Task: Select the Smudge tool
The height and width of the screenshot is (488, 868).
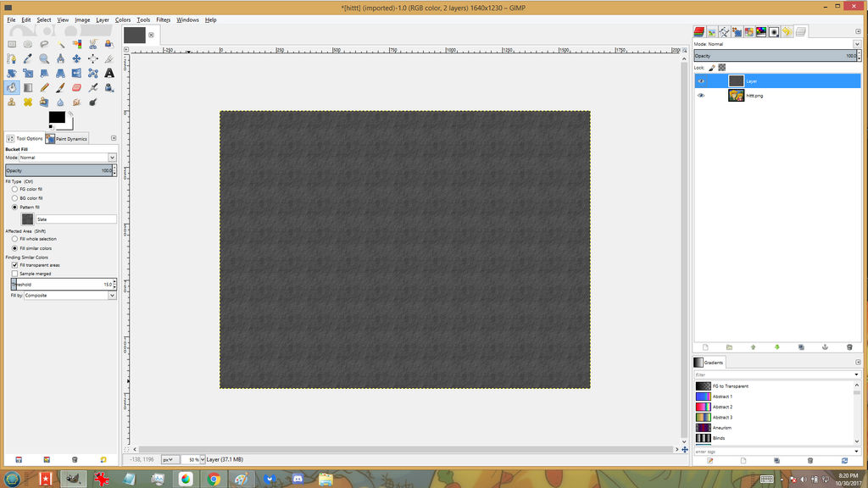Action: [x=76, y=103]
